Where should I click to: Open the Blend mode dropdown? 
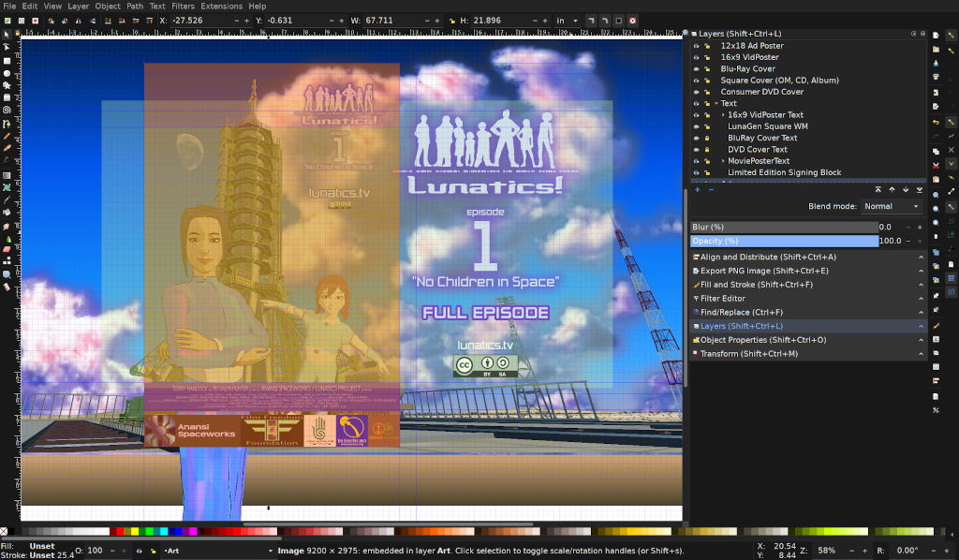[891, 206]
